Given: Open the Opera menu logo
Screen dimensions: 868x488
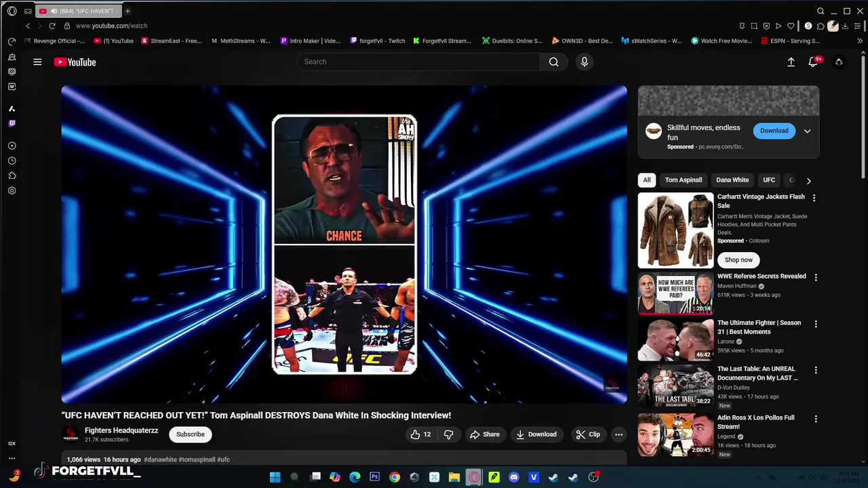Looking at the screenshot, I should coord(12,11).
